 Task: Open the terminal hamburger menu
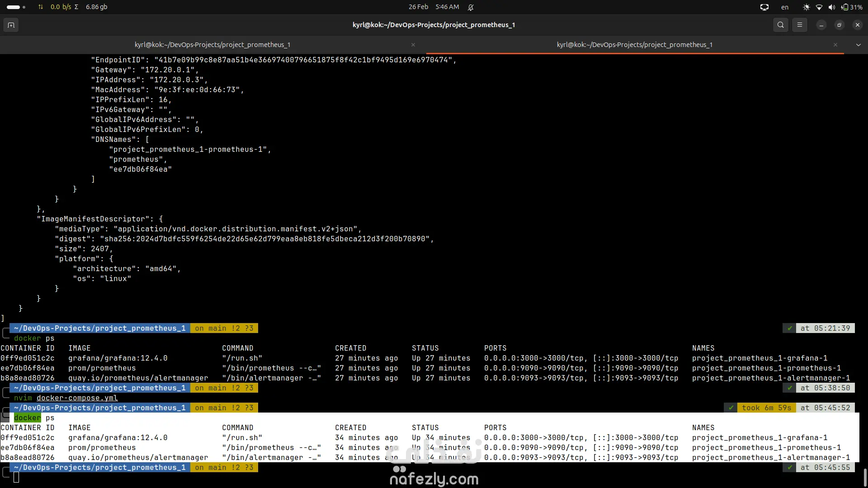coord(799,25)
